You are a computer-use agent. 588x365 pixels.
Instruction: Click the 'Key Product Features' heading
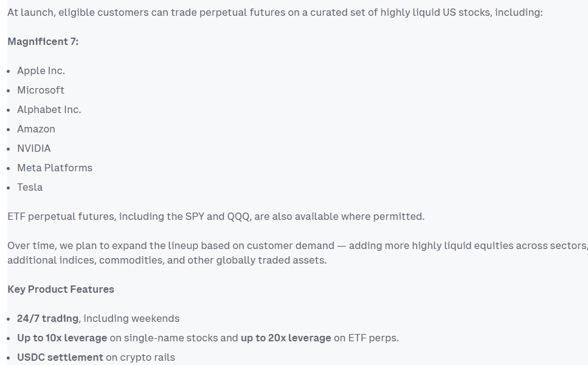pos(61,290)
